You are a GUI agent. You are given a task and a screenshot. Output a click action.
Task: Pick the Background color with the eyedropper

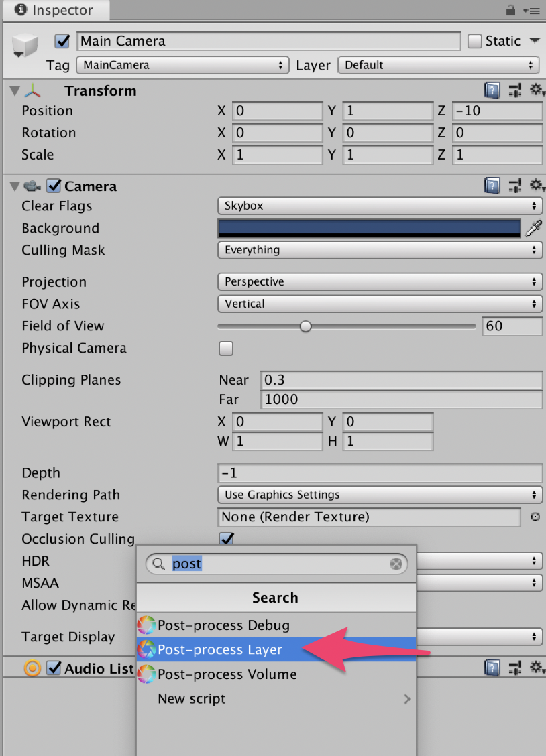(x=533, y=228)
